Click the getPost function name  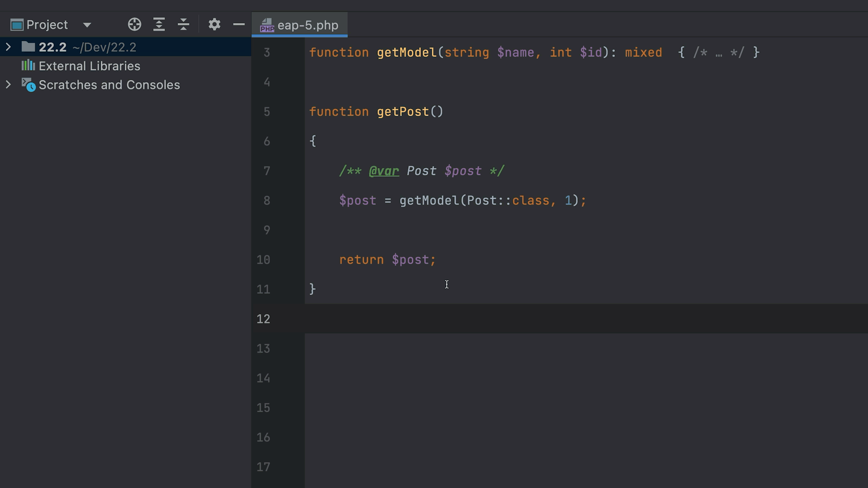[x=402, y=112]
